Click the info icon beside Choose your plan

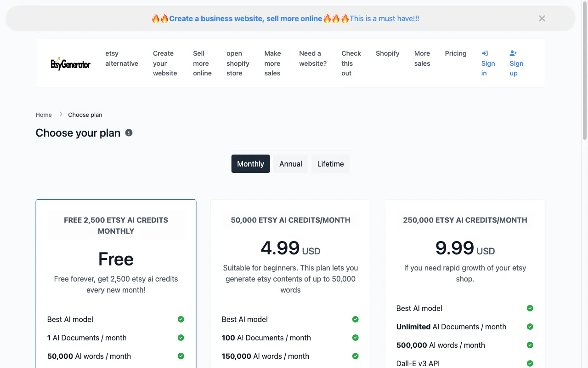click(x=129, y=133)
